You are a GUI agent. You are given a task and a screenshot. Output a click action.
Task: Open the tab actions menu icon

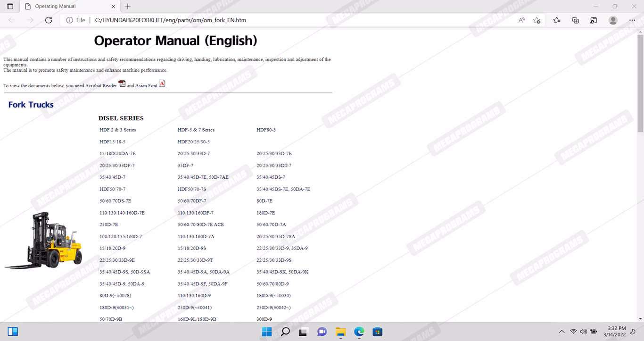10,6
